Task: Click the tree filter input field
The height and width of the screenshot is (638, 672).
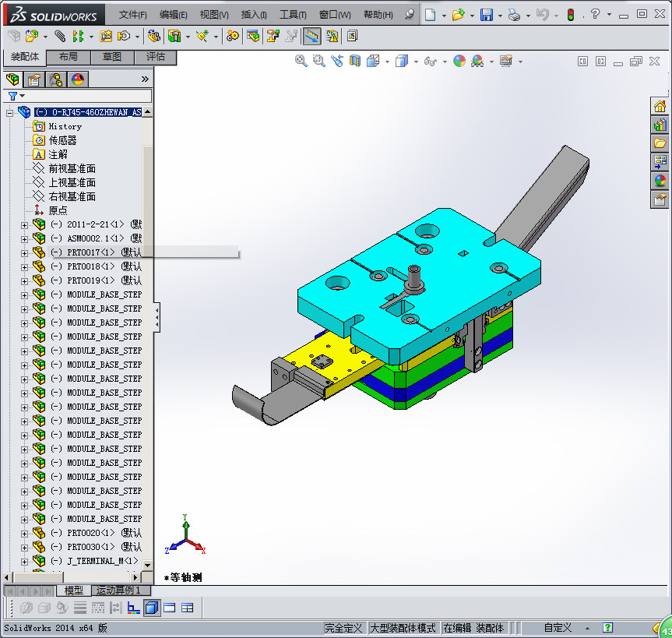Action: pos(88,96)
